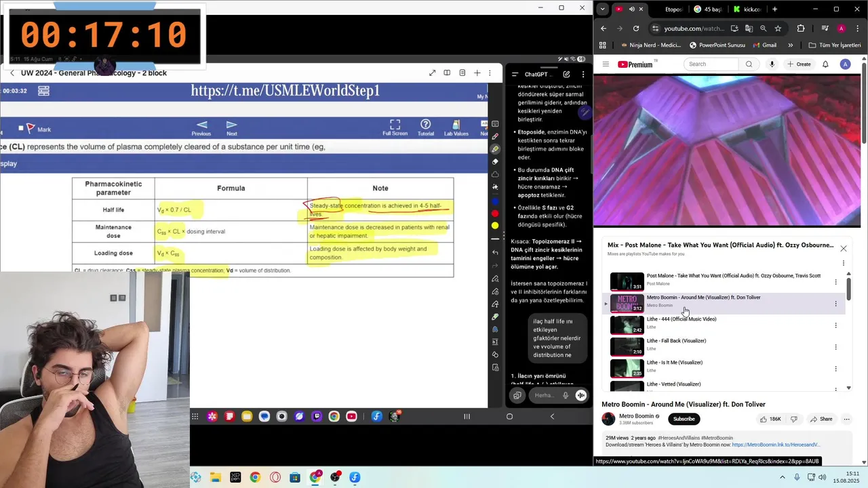The image size is (868, 488).
Task: Open Full Screen mode in question viewer
Action: [395, 127]
